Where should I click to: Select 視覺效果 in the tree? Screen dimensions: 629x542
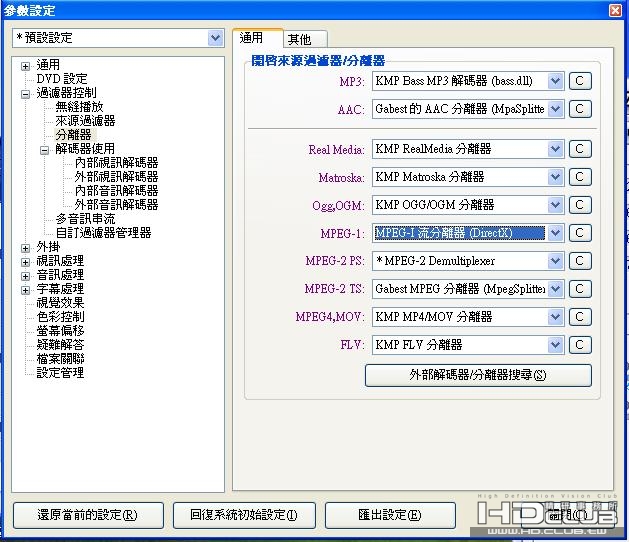pyautogui.click(x=60, y=302)
